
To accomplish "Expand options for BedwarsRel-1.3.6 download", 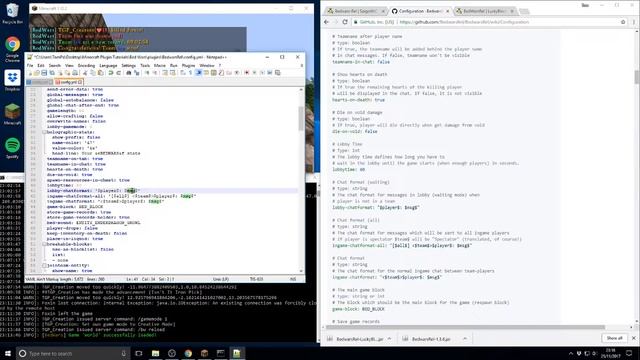I will click(465, 339).
